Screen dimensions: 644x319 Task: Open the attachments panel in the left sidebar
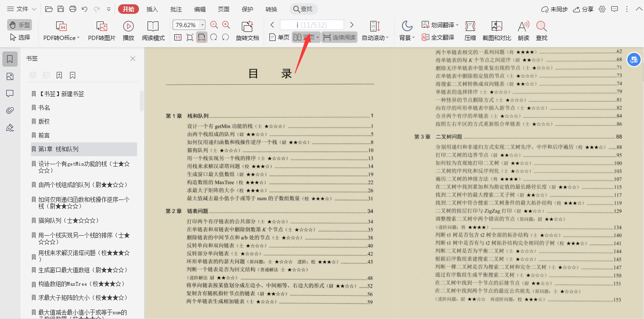coord(10,110)
